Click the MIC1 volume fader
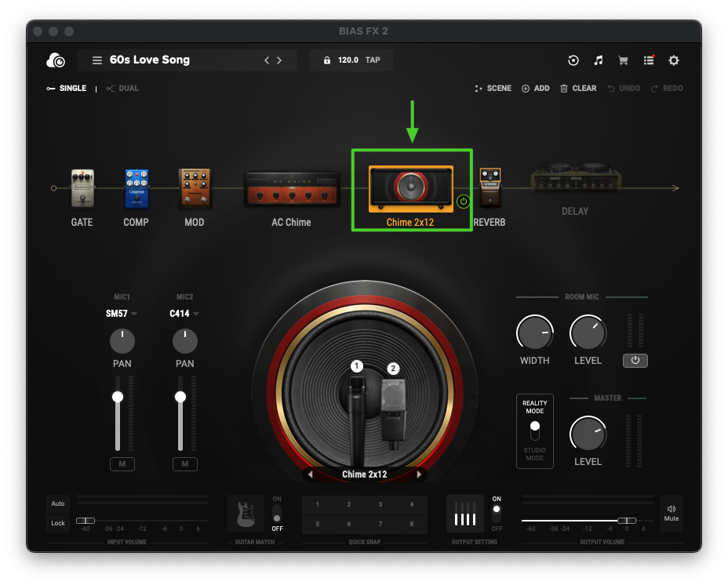 118,397
